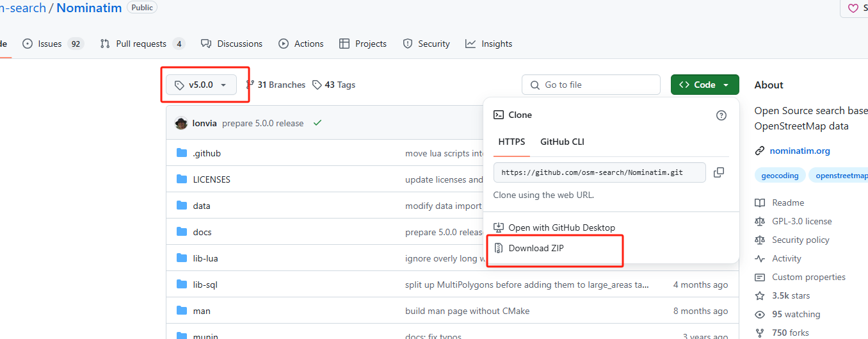Image resolution: width=868 pixels, height=339 pixels.
Task: Open the nominatim.org website link
Action: pyautogui.click(x=800, y=151)
